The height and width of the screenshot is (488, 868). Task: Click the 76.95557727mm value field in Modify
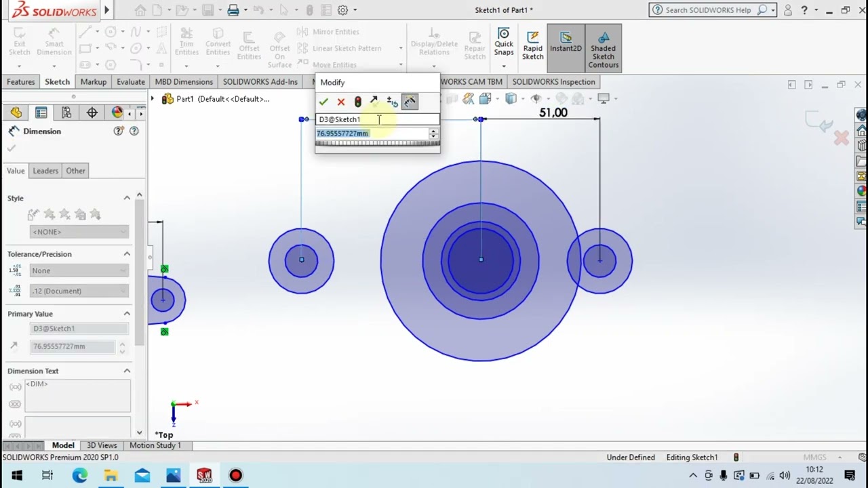point(372,134)
